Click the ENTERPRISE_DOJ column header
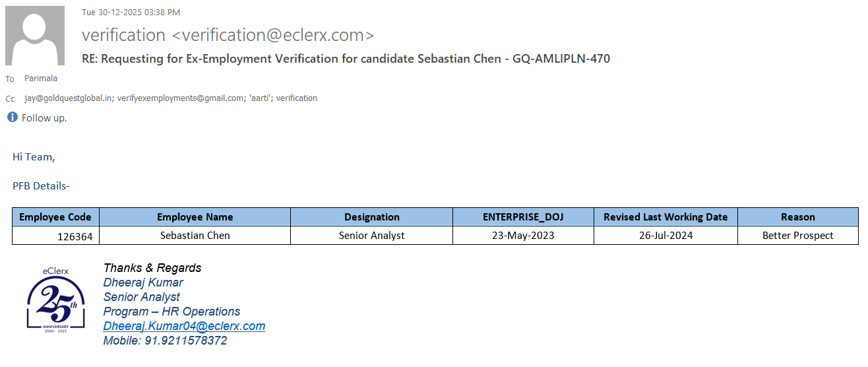Screen dimensions: 868x367 pyautogui.click(x=523, y=217)
